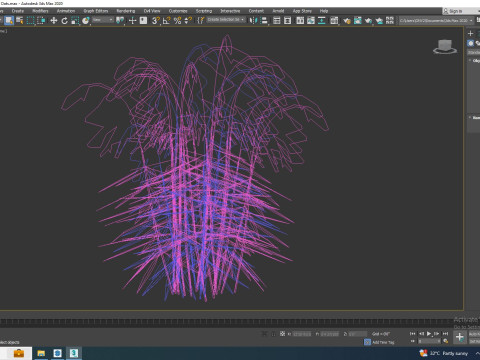Viewport: 480px width, 360px height.
Task: Open the Rendered Frame Window icon
Action: (x=357, y=20)
